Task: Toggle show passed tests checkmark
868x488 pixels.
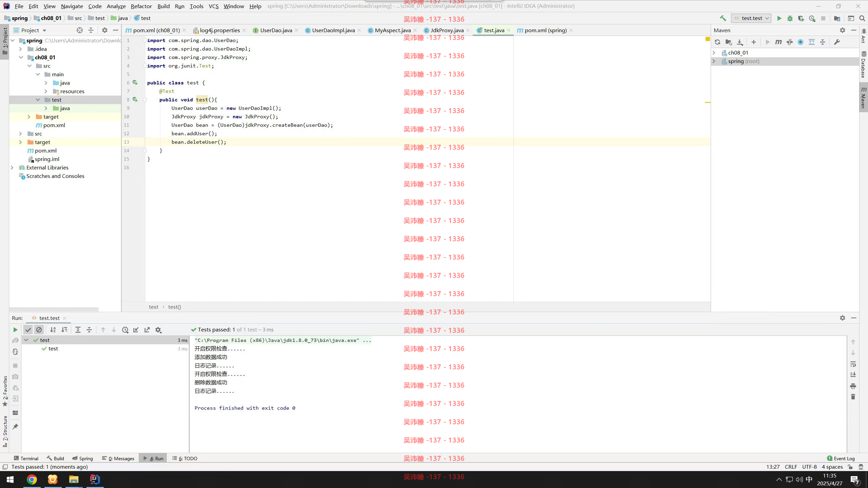Action: pyautogui.click(x=28, y=330)
